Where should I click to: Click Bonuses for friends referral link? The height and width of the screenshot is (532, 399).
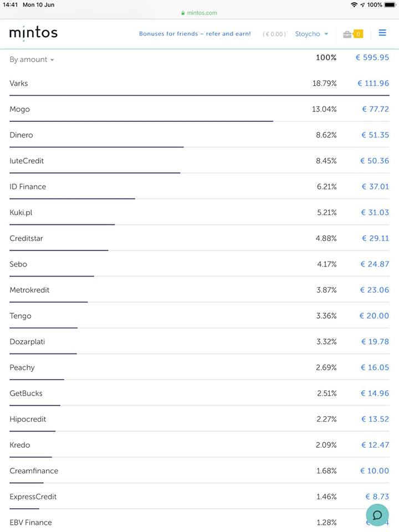195,34
